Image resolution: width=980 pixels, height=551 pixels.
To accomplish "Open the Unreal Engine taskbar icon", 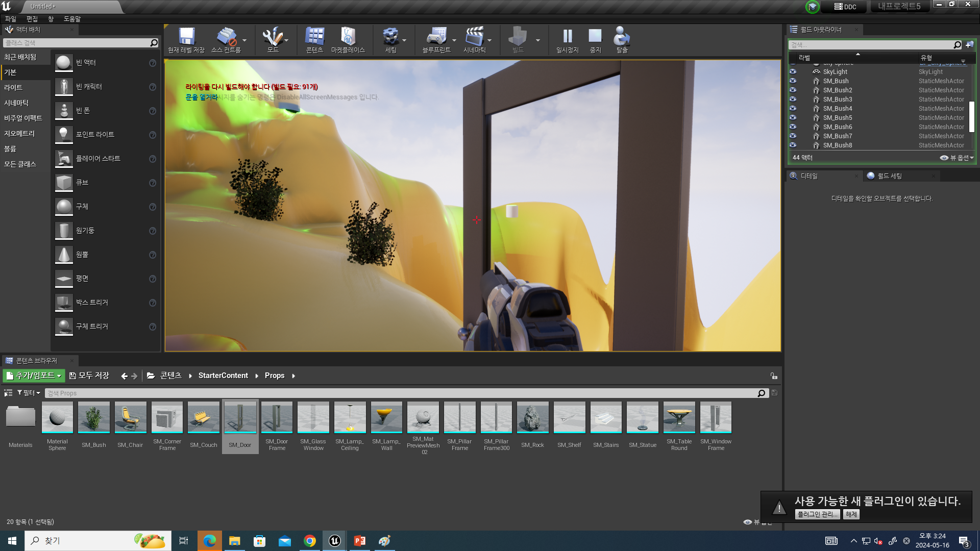I will tap(335, 541).
